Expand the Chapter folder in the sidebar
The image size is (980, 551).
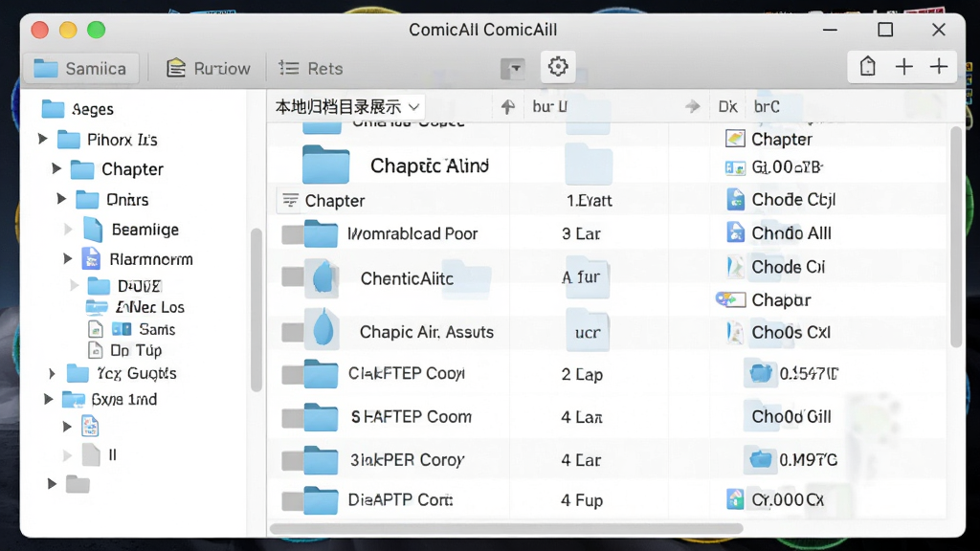pos(56,168)
